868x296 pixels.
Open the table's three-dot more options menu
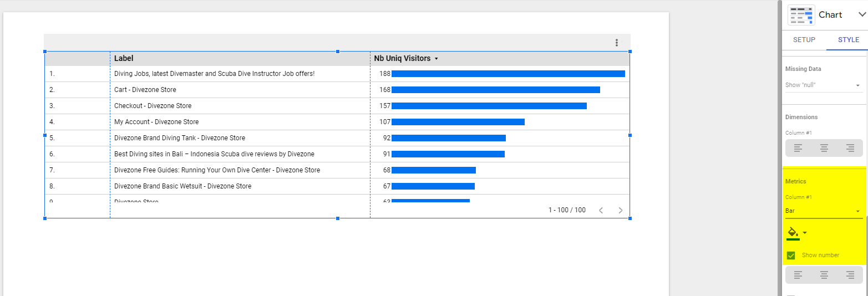617,43
